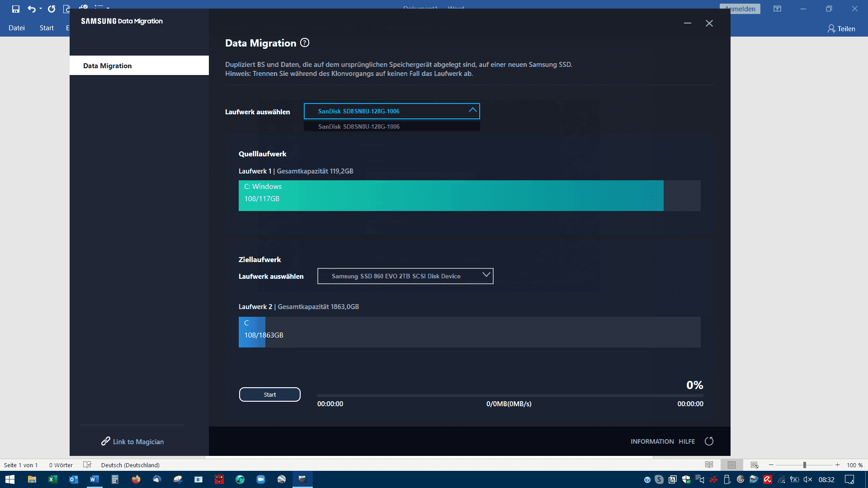This screenshot has height=488, width=868.
Task: Click the 100 % zoom level in Word
Action: [x=854, y=465]
